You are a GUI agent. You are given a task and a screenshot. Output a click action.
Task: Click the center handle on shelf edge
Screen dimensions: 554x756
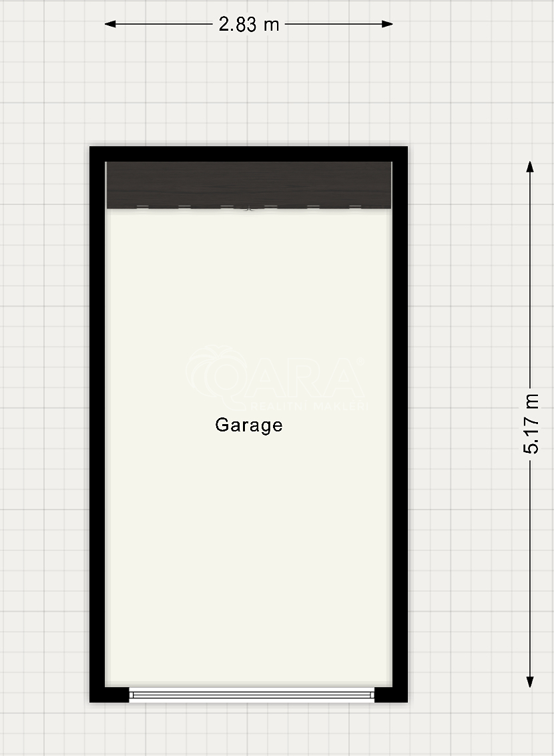click(x=248, y=208)
